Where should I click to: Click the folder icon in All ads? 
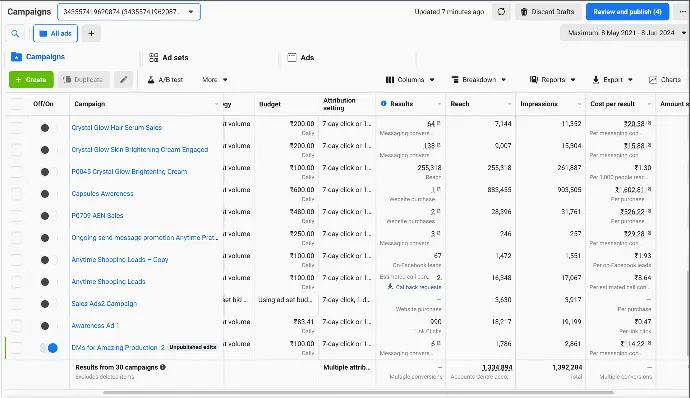[x=43, y=33]
